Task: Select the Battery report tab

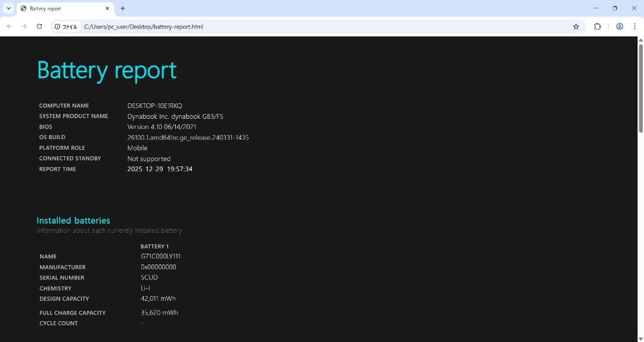Action: pyautogui.click(x=60, y=8)
